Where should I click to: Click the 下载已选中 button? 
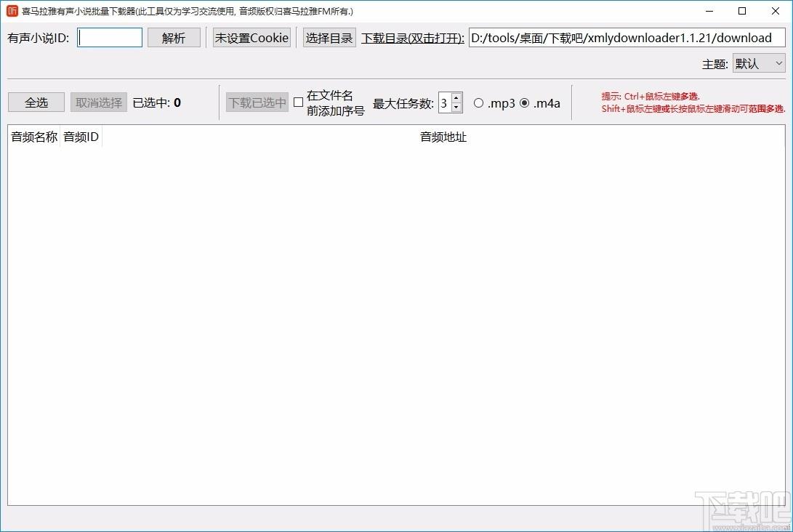pyautogui.click(x=257, y=102)
